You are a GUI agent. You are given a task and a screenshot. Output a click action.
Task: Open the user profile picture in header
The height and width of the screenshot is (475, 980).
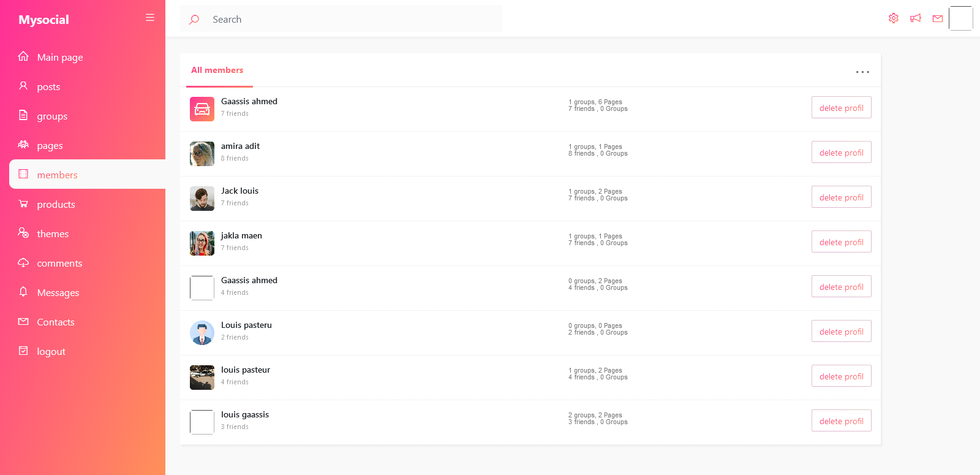point(960,18)
